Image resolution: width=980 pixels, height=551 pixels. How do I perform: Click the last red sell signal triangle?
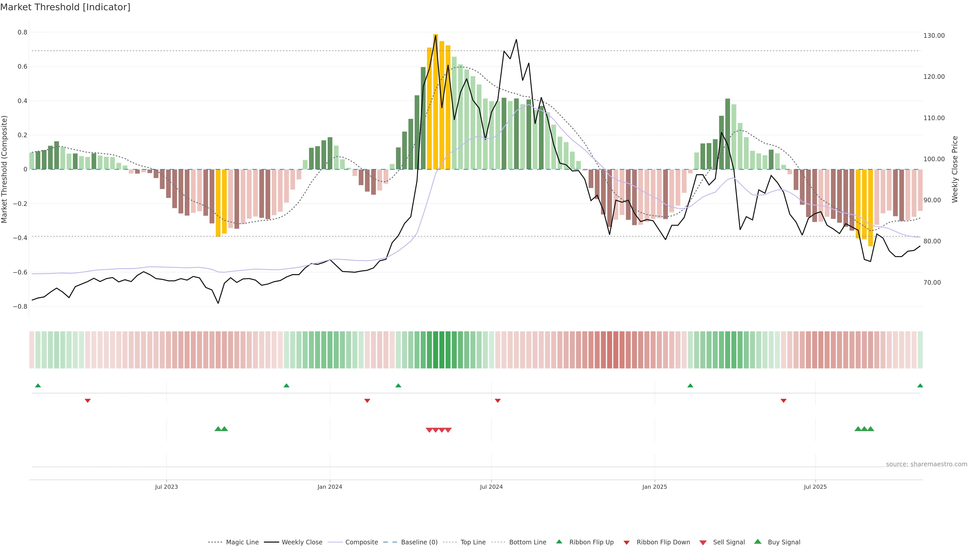(448, 430)
